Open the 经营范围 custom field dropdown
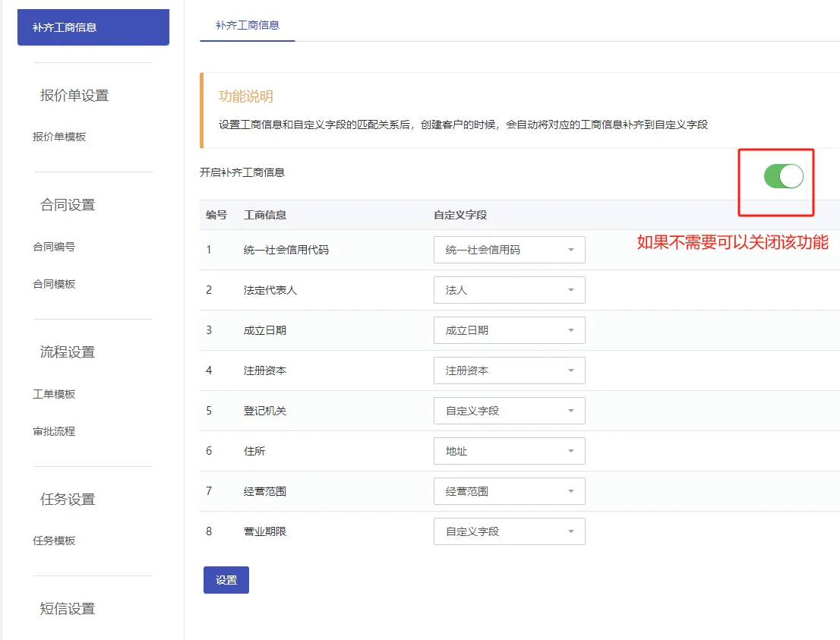 (509, 490)
